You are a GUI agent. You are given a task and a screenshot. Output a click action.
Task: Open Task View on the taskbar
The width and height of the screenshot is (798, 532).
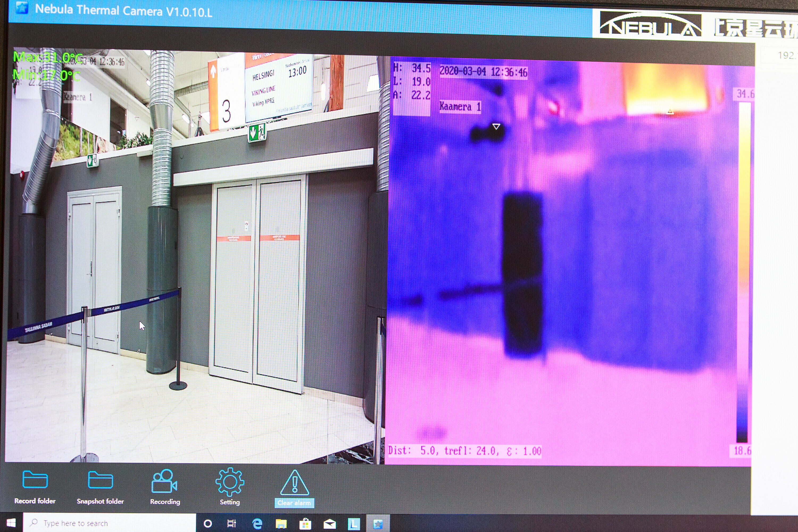pos(232,523)
